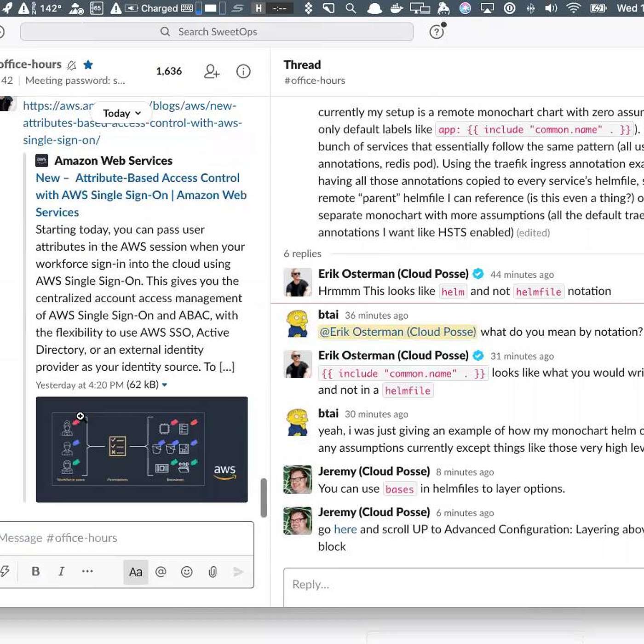This screenshot has height=644, width=644.
Task: Open the AWS diagram image preview
Action: pos(142,449)
